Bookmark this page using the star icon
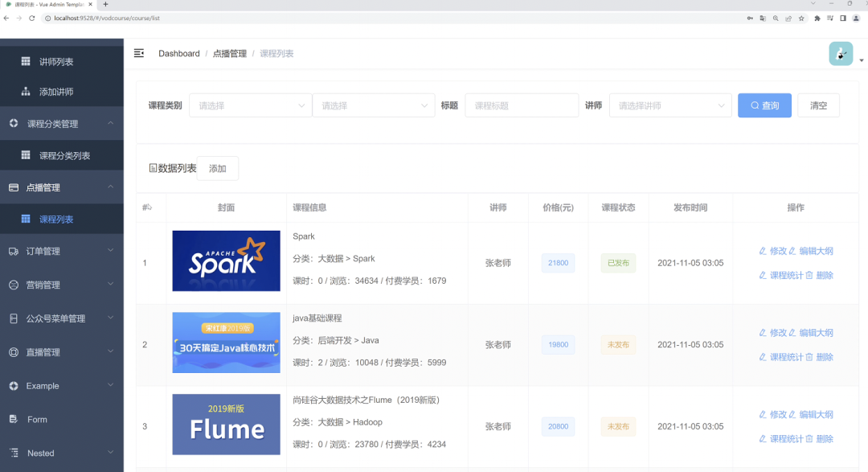 click(801, 18)
